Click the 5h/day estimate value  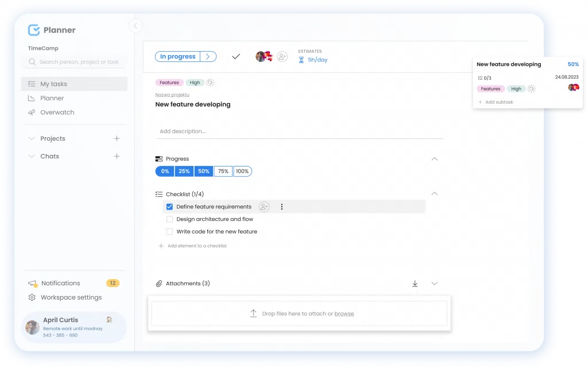click(x=318, y=60)
